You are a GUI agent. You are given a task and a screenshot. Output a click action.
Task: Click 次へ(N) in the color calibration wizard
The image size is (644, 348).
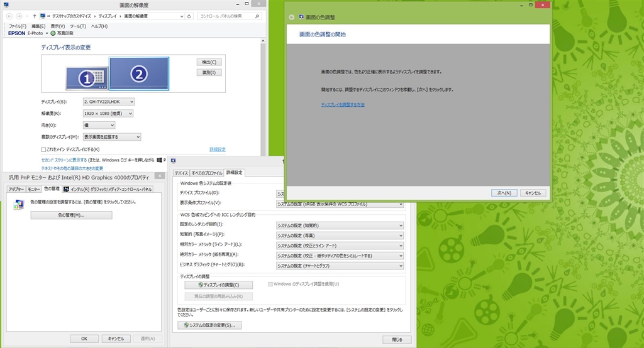coord(504,193)
